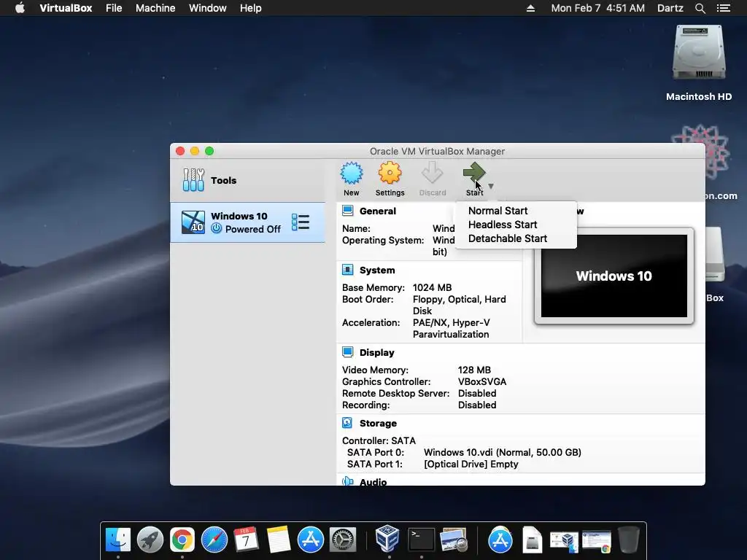Open Calendar icon showing Feb 7

click(x=247, y=540)
